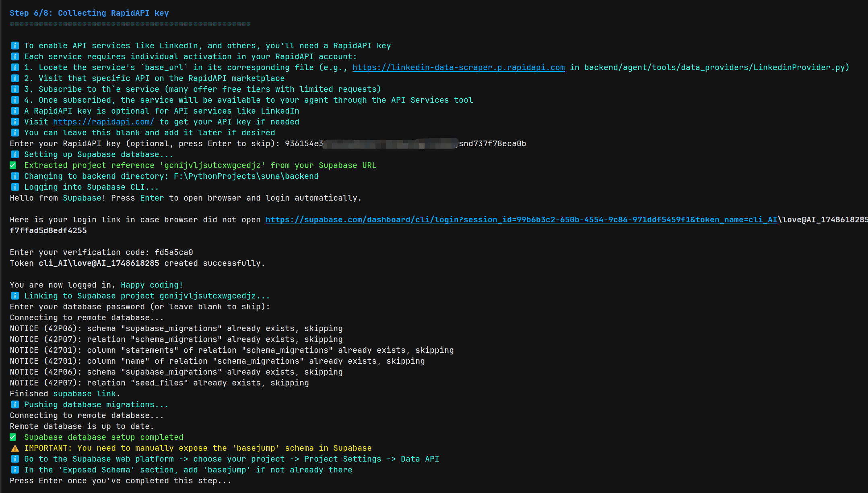This screenshot has width=868, height=493.
Task: Click warning triangle icon beside 'IMPORTANT'
Action: 15,448
